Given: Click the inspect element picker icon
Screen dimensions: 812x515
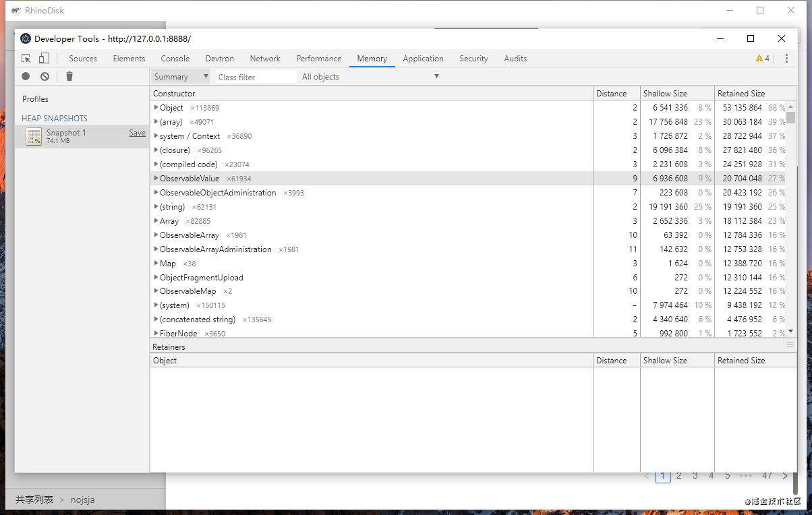Looking at the screenshot, I should [x=26, y=59].
